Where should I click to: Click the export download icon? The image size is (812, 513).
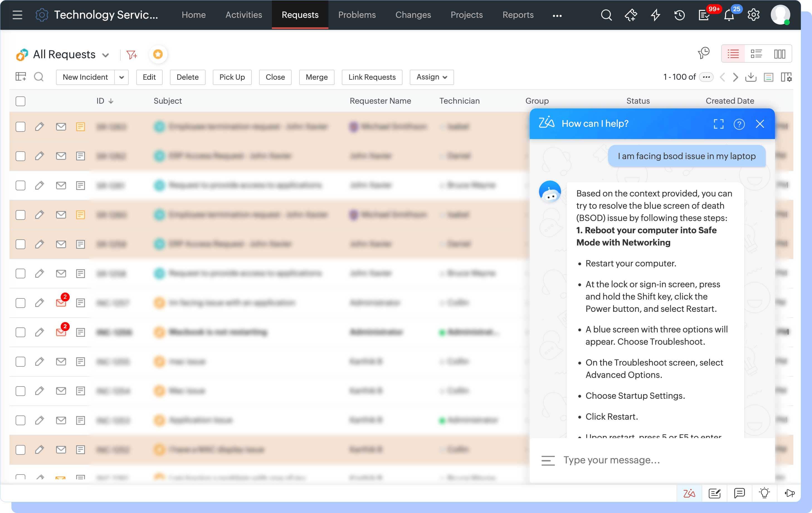(x=751, y=77)
